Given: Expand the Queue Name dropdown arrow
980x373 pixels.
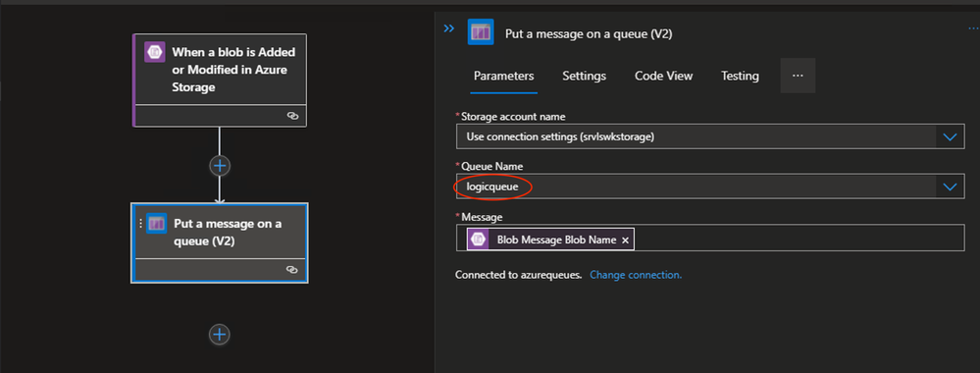Looking at the screenshot, I should [950, 186].
